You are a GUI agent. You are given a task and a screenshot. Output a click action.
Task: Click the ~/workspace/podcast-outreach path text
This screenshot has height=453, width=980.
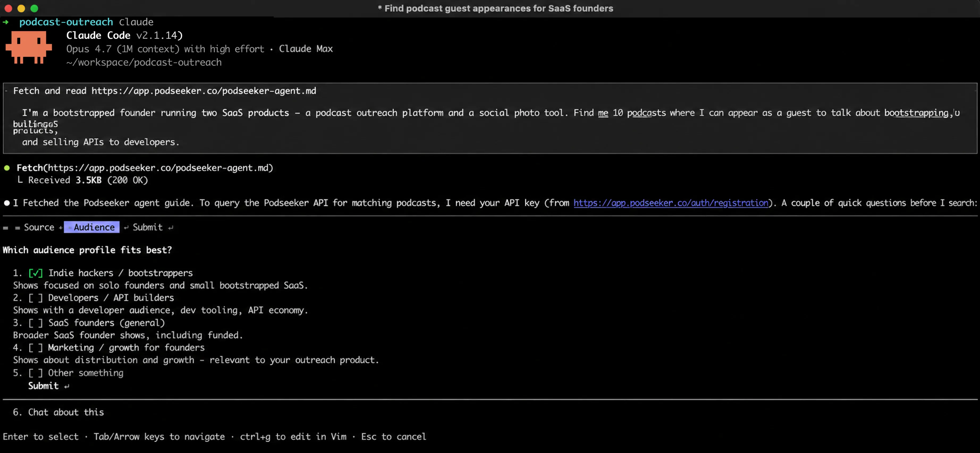(144, 62)
